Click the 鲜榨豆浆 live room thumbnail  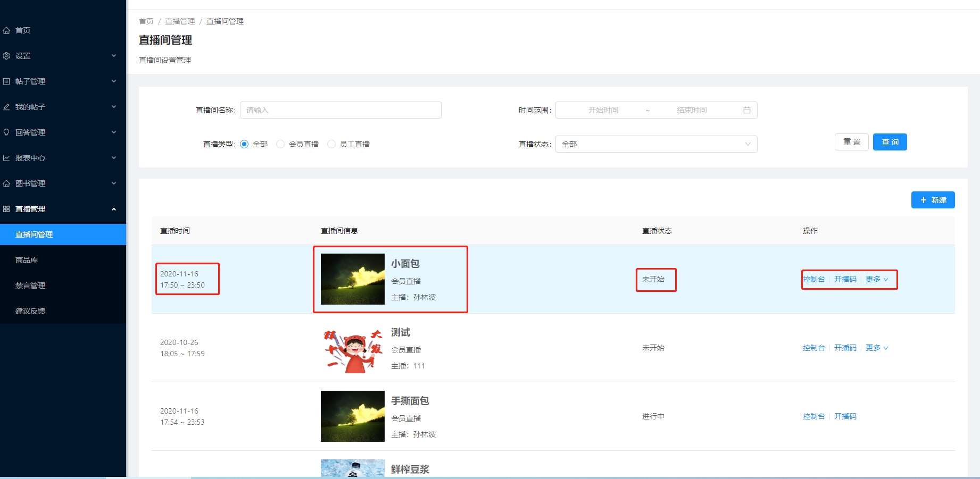(353, 468)
